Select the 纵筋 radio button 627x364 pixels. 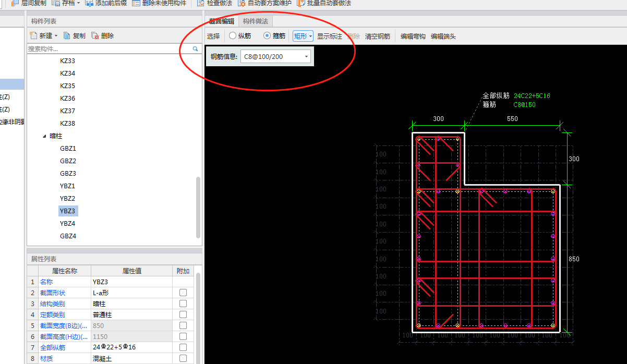[x=233, y=36]
